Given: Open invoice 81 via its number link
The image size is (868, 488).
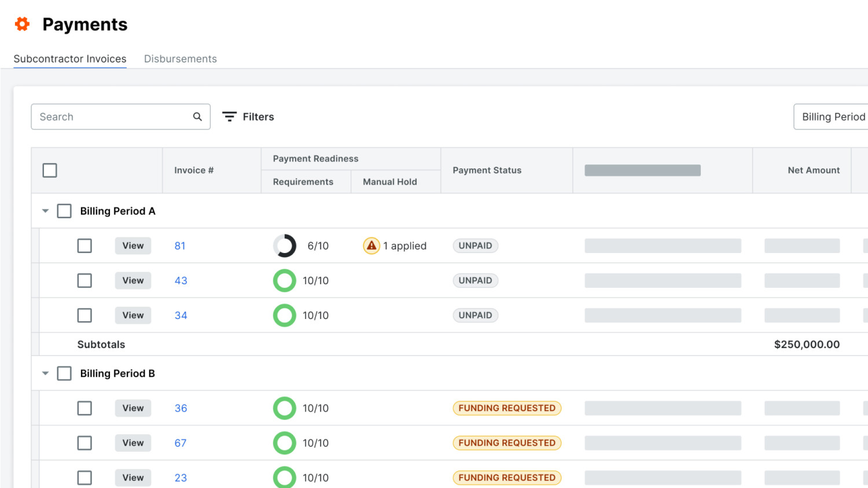Looking at the screenshot, I should [x=180, y=245].
